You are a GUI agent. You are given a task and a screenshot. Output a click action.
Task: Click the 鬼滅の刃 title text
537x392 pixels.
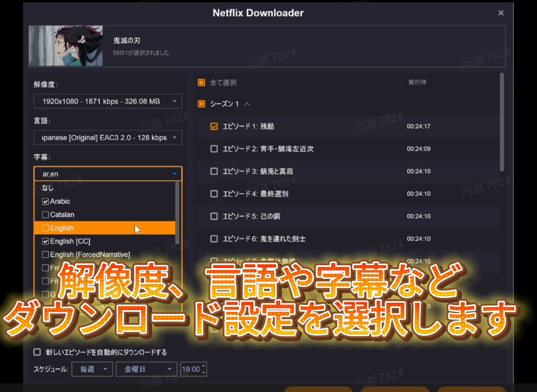click(x=126, y=41)
